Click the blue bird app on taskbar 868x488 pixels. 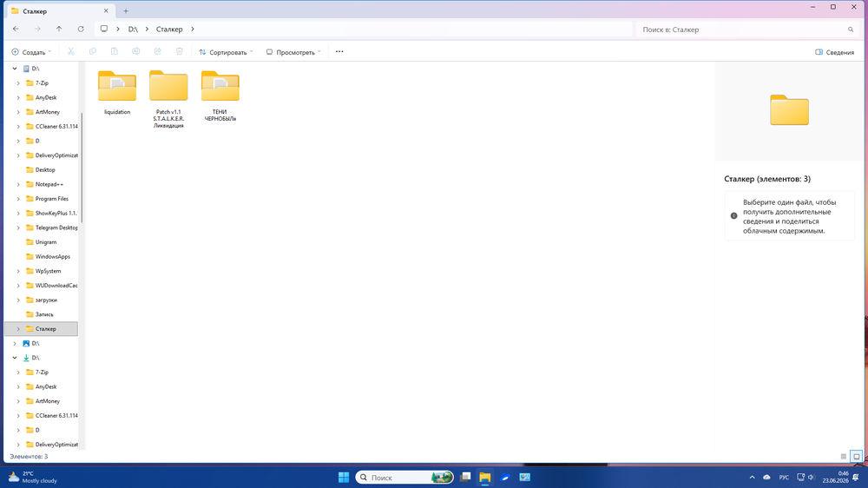coord(505,477)
